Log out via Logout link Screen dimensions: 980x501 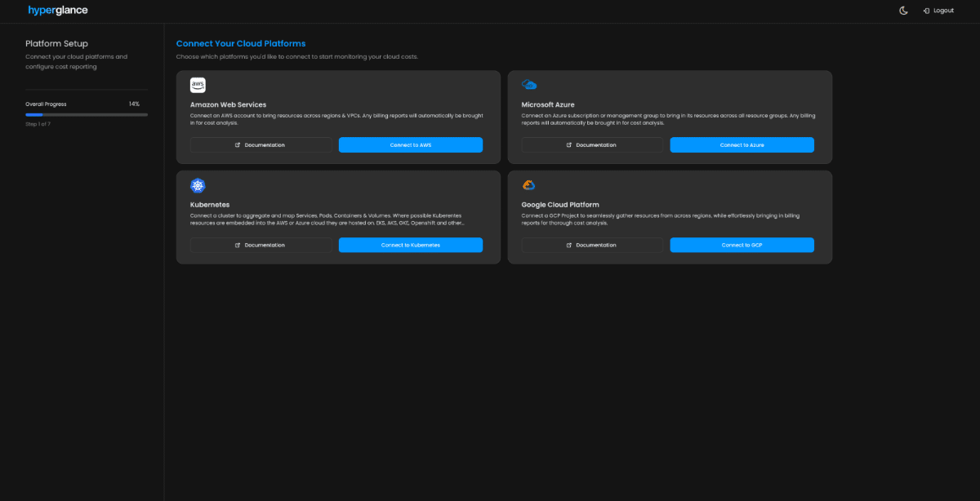(938, 11)
